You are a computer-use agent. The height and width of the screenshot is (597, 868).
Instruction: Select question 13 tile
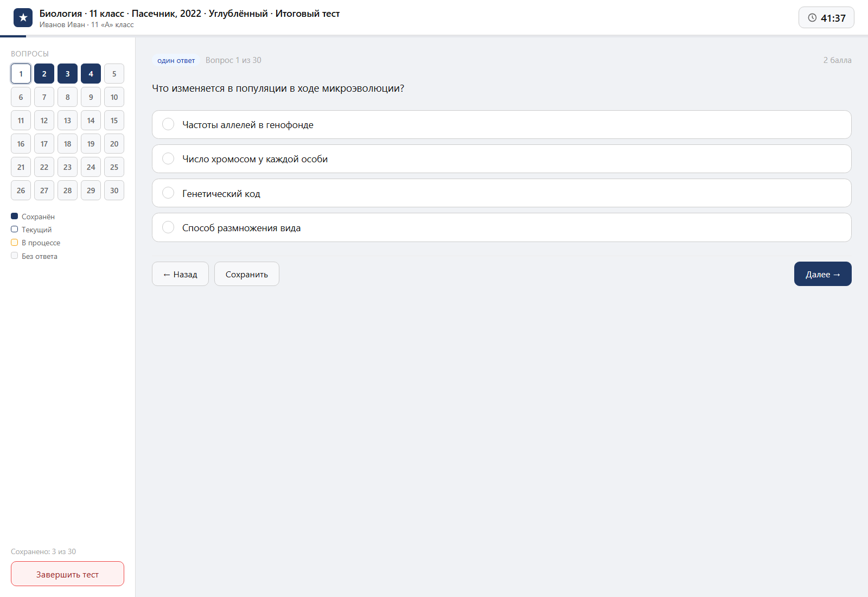(67, 120)
